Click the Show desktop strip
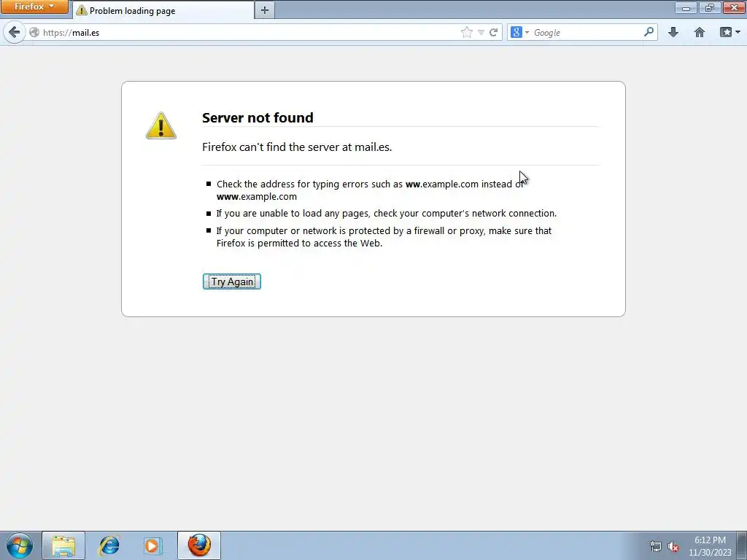The width and height of the screenshot is (747, 560). (x=742, y=545)
